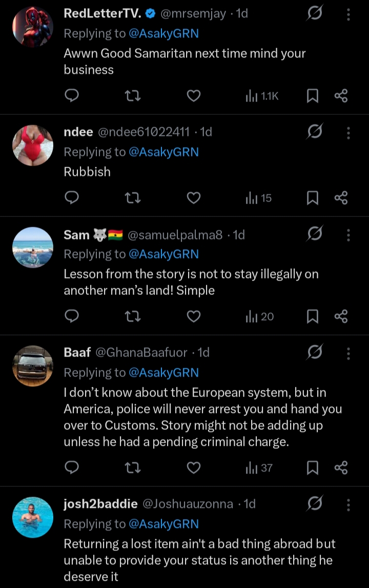This screenshot has height=588, width=369.
Task: Expand more options on Baaf's reply
Action: tap(348, 352)
